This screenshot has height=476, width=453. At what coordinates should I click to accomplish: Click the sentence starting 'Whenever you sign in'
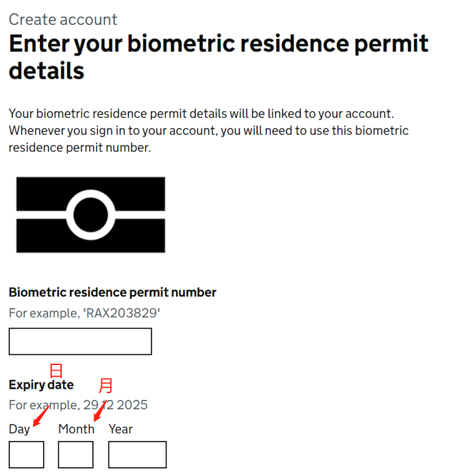point(208,139)
